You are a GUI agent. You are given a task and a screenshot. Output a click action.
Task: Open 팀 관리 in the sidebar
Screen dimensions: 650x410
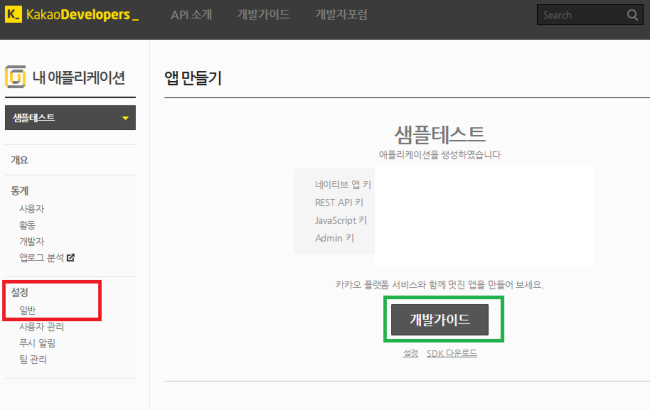(x=33, y=359)
